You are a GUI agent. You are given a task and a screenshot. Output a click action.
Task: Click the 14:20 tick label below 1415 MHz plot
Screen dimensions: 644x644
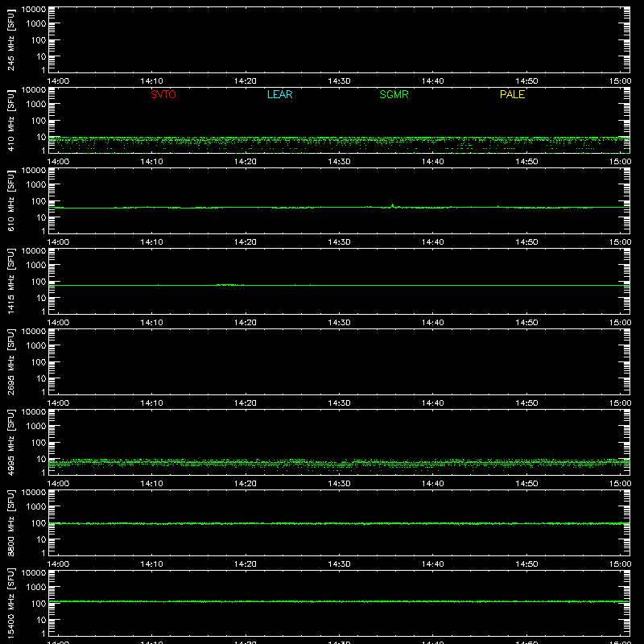point(246,323)
